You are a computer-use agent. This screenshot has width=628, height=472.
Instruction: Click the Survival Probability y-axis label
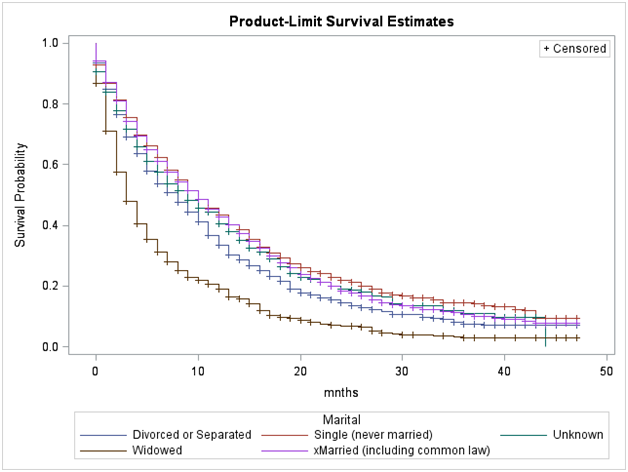21,195
